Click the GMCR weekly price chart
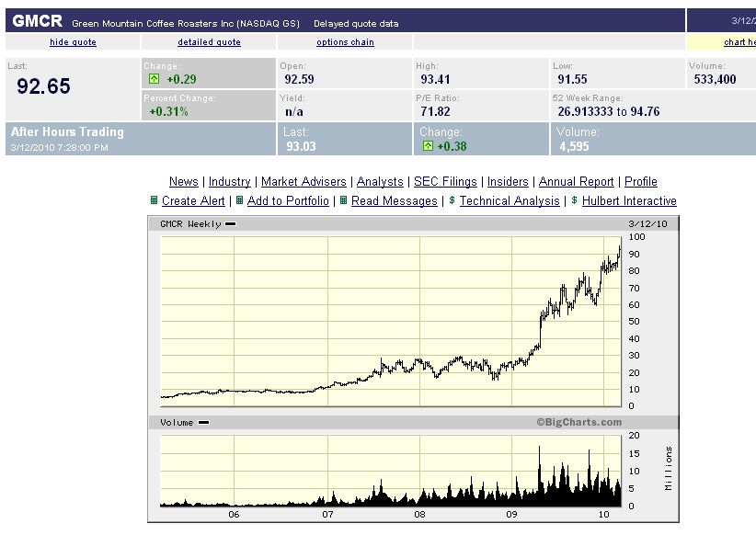This screenshot has height=535, width=756. [x=391, y=321]
